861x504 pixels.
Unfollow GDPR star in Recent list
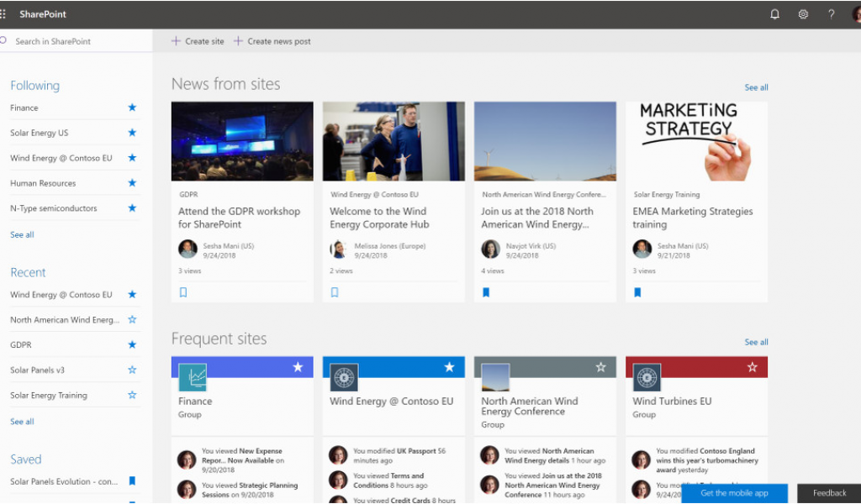(x=132, y=345)
